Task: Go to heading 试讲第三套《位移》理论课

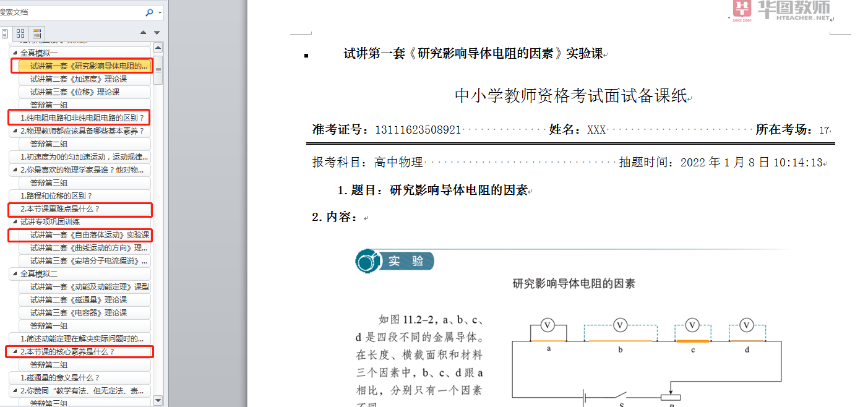Action: click(x=75, y=92)
